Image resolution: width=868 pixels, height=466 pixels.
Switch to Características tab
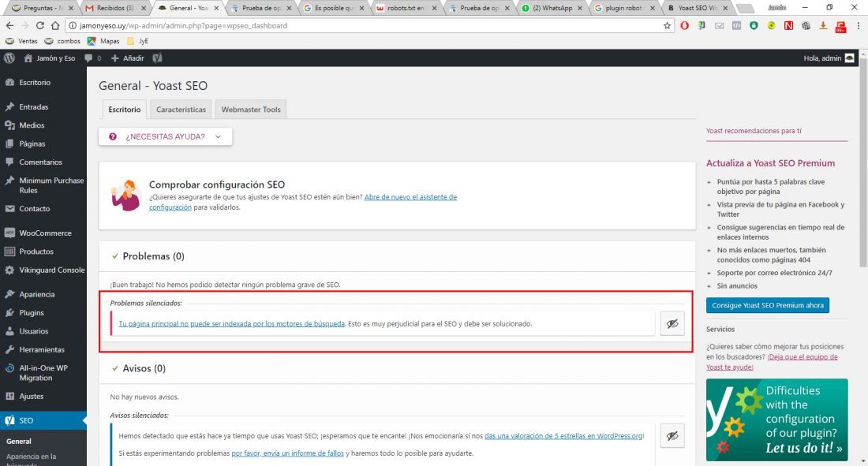(x=181, y=110)
